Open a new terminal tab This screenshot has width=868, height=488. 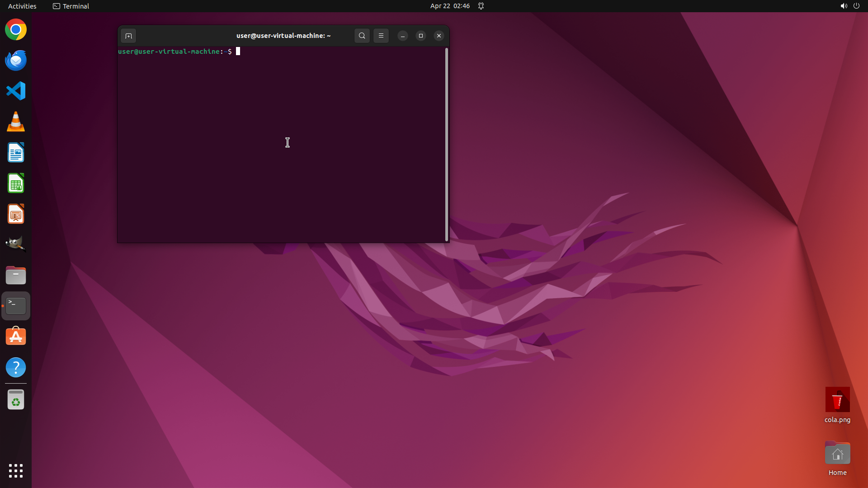[x=128, y=36]
